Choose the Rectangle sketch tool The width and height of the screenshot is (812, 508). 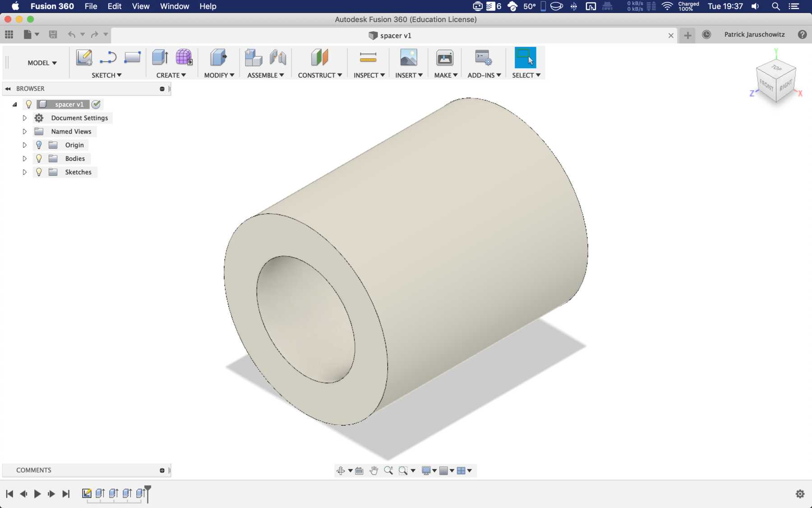point(132,57)
